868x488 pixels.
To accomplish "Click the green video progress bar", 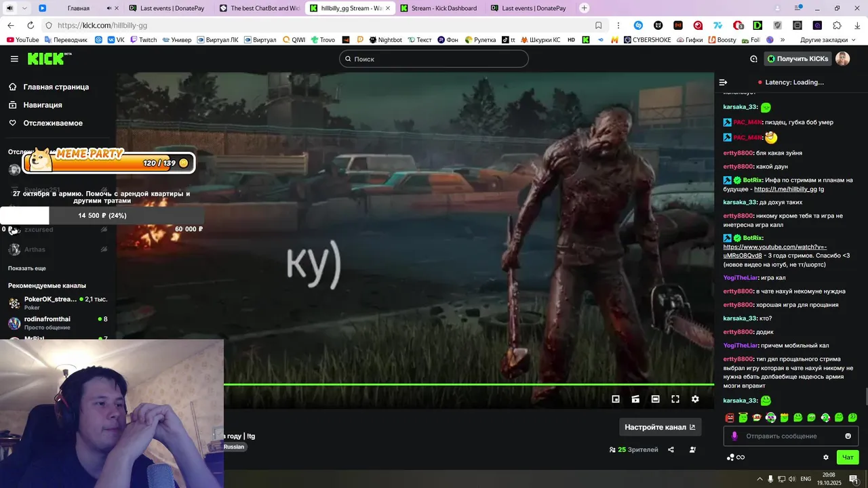I will click(x=469, y=384).
